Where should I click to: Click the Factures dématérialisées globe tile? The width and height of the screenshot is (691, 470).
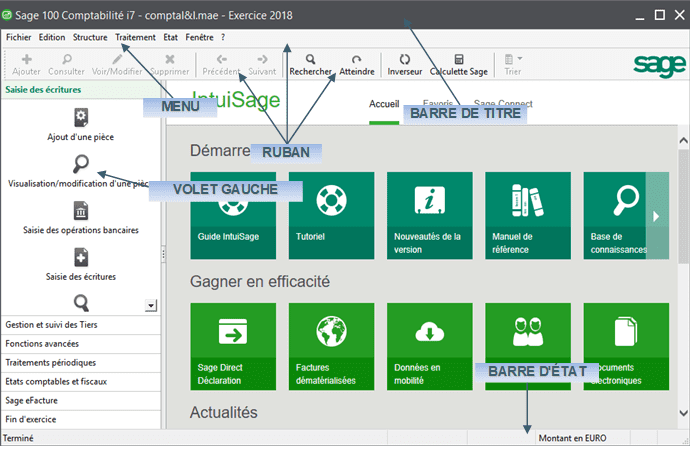(331, 344)
